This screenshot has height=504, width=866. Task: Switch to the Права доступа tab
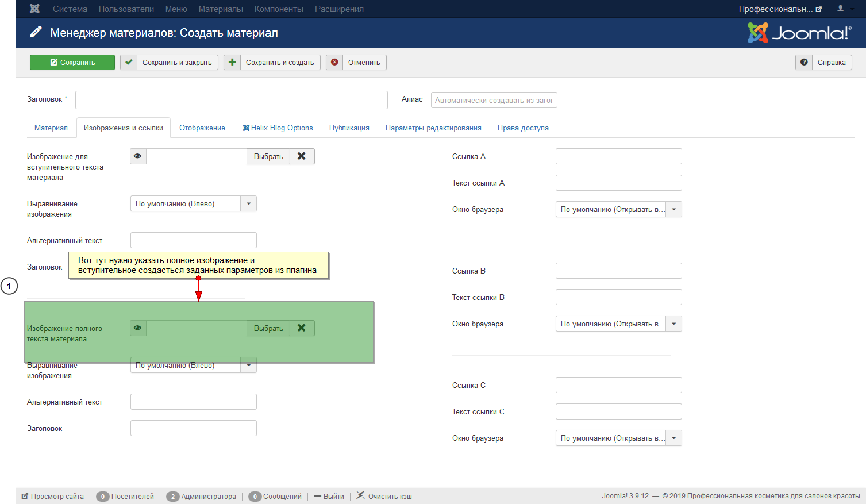point(523,128)
